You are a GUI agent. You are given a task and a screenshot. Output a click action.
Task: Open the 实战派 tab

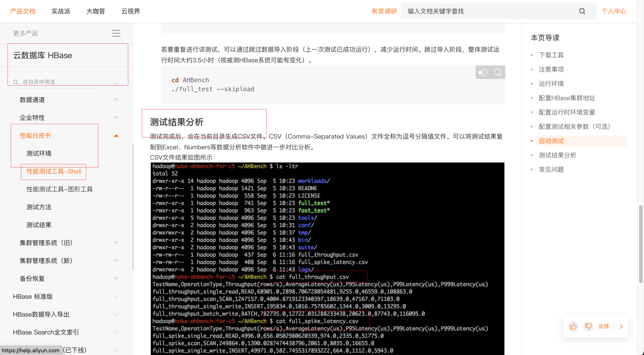(x=61, y=11)
